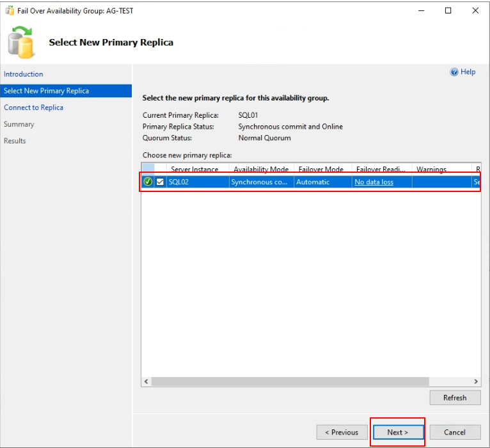This screenshot has width=490, height=448.
Task: Click the green status checkmark for SQL02
Action: (148, 182)
